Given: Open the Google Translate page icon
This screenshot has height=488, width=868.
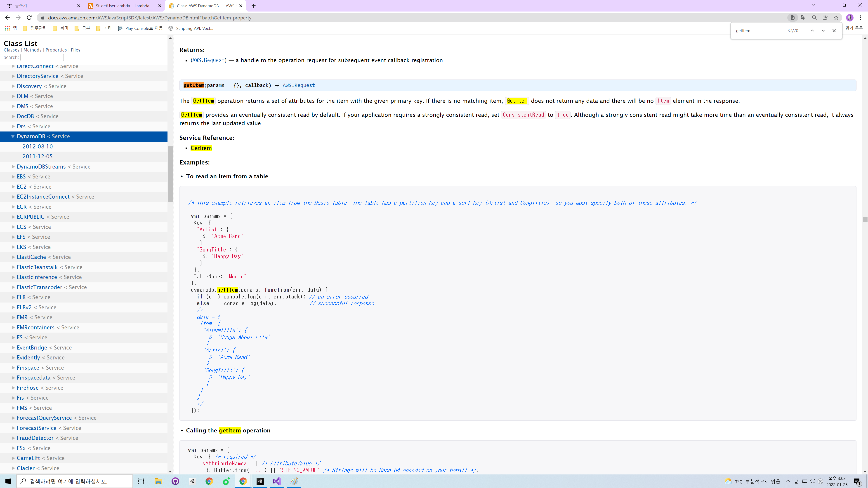Looking at the screenshot, I should (803, 18).
